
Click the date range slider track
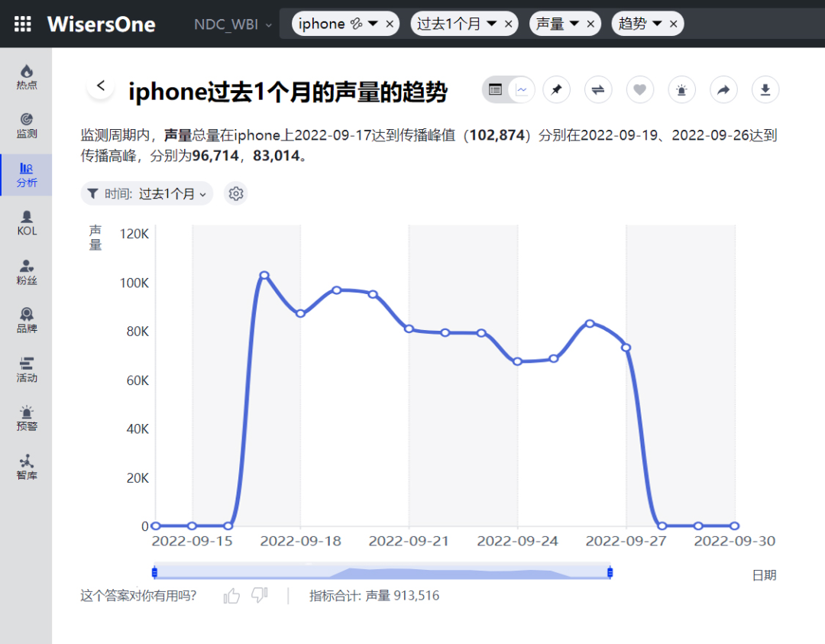pos(382,572)
